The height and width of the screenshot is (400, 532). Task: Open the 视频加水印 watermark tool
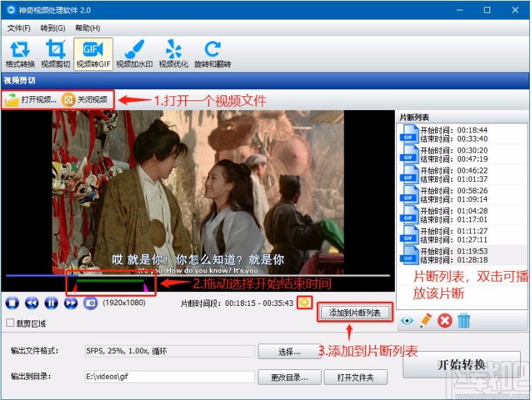click(134, 54)
